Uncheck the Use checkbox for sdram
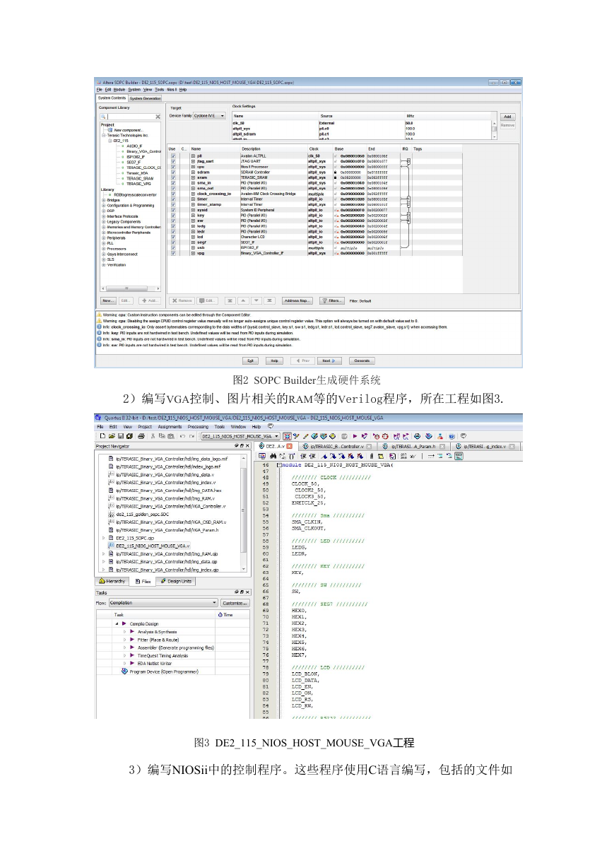Screen dimensions: 614x868 [x=173, y=172]
